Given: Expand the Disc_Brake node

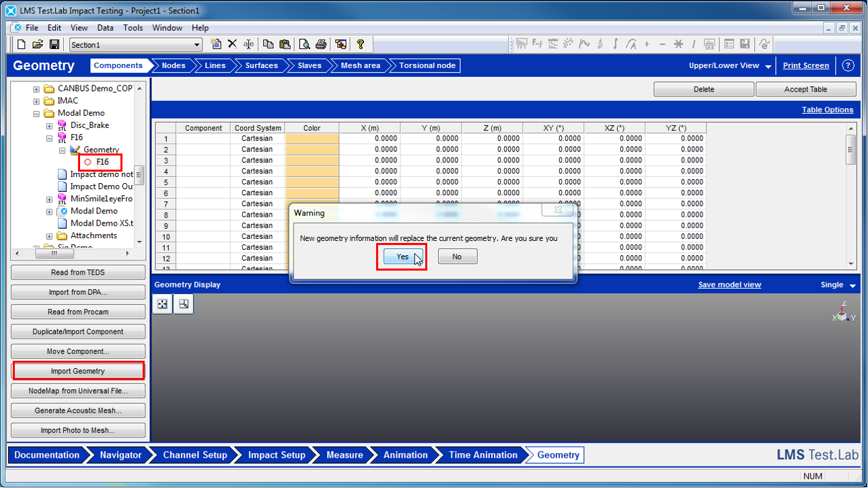Looking at the screenshot, I should [x=49, y=126].
